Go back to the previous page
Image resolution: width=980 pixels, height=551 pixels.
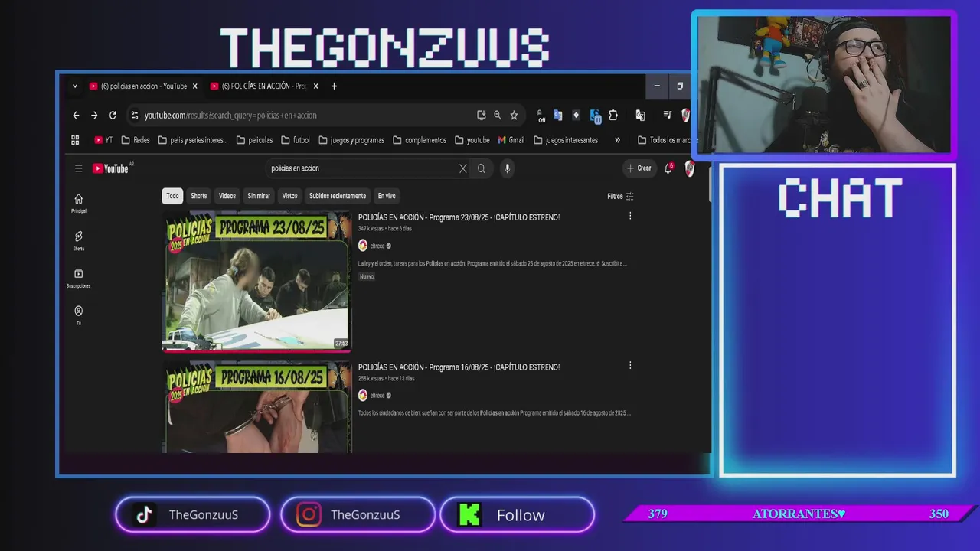click(x=76, y=116)
